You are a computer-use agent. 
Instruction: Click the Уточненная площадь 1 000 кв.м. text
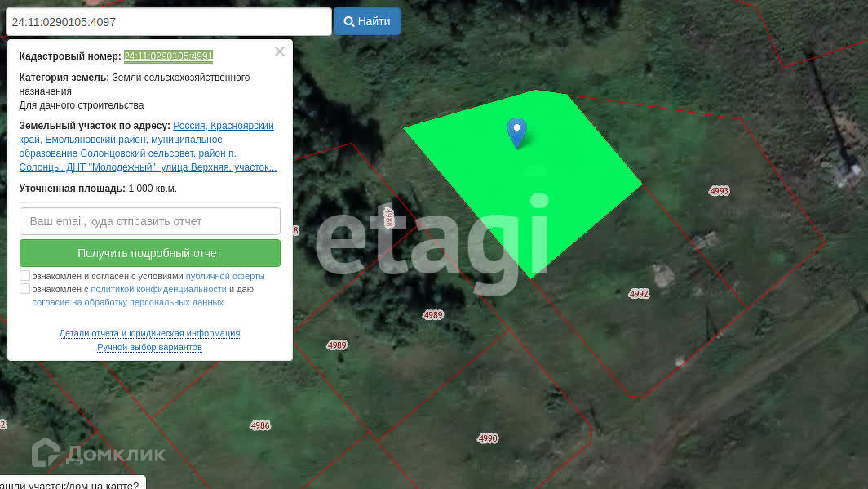tap(98, 189)
